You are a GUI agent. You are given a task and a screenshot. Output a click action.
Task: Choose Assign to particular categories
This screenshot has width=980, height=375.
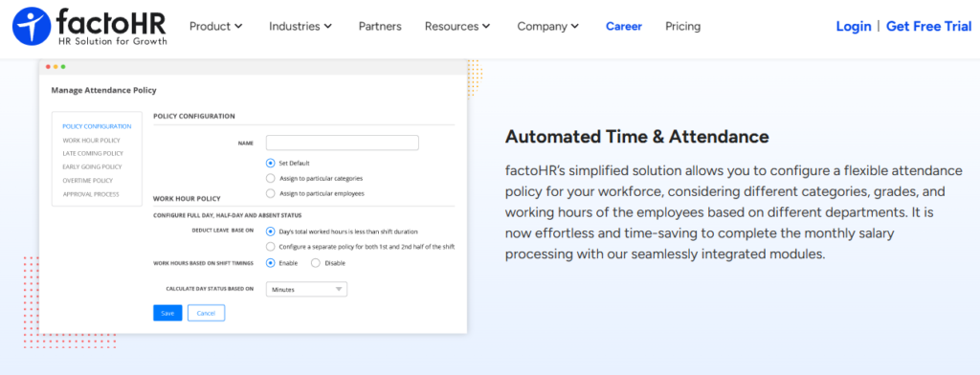271,178
